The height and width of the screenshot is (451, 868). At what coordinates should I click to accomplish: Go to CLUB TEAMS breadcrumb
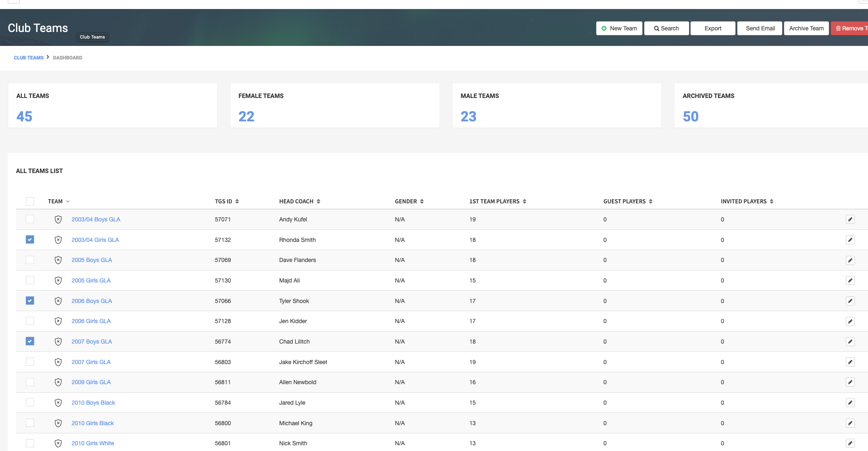click(29, 58)
